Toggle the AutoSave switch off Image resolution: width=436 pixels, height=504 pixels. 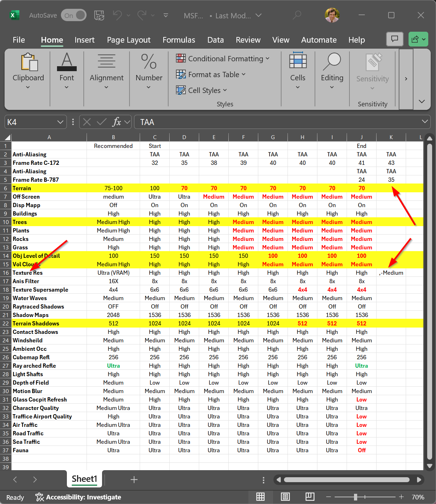point(74,15)
